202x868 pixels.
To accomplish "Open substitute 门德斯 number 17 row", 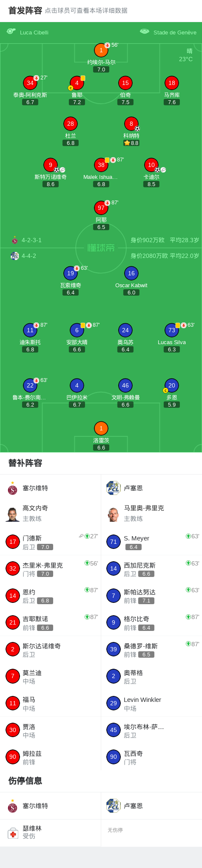I will 51,542.
